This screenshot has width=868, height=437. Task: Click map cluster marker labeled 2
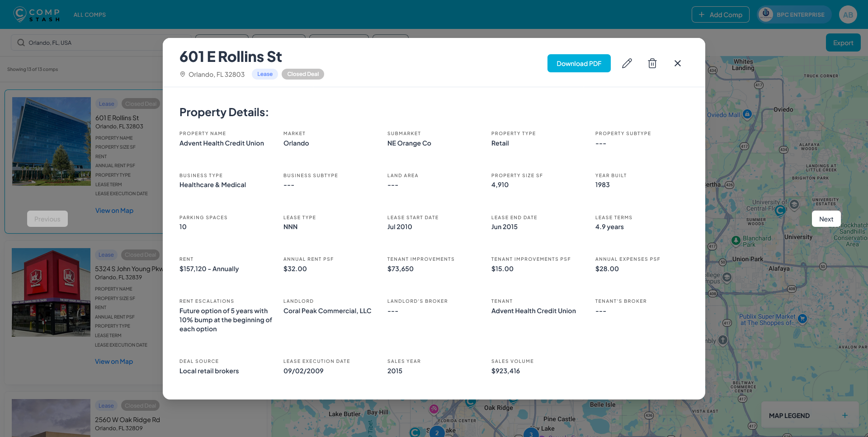point(437,432)
